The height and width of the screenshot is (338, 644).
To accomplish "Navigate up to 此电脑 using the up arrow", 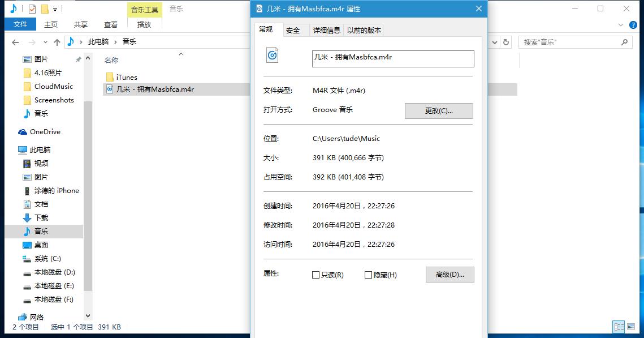I will 57,41.
